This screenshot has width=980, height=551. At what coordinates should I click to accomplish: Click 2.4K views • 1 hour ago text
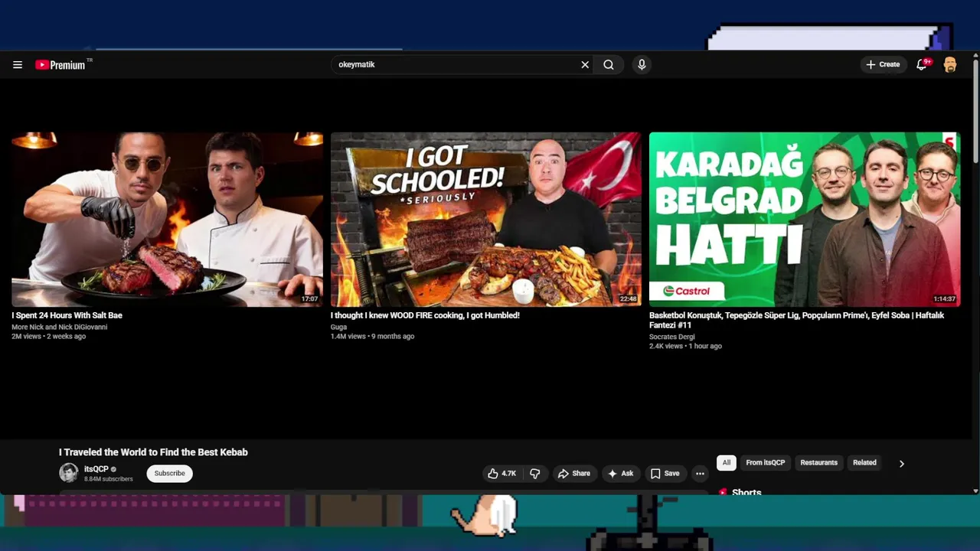click(685, 347)
